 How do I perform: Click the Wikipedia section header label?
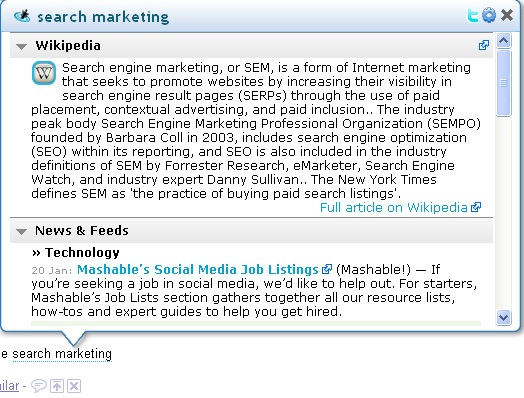[68, 46]
